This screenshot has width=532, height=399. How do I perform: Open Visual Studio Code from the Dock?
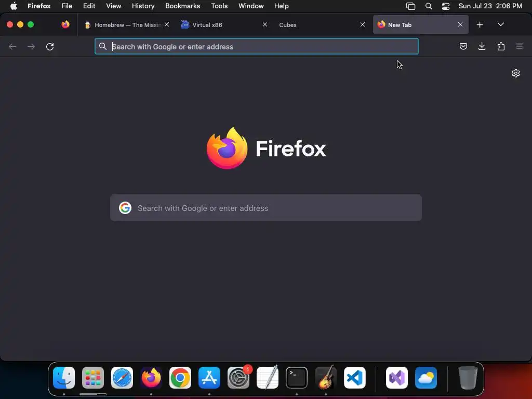click(x=355, y=378)
